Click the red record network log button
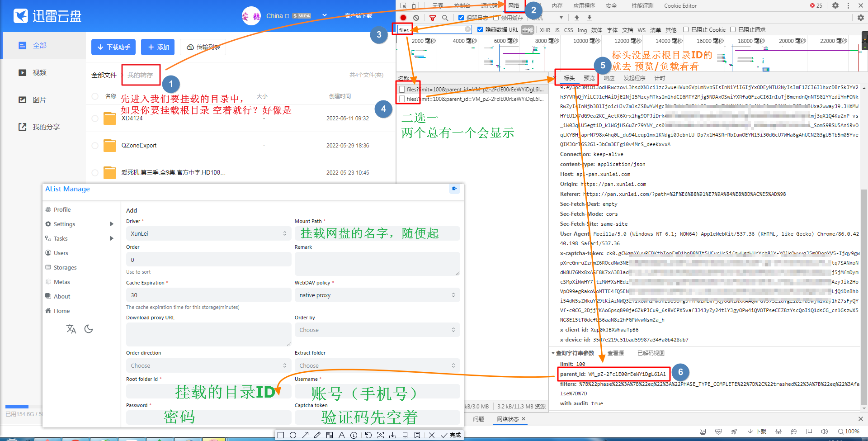This screenshot has height=441, width=868. coord(403,18)
